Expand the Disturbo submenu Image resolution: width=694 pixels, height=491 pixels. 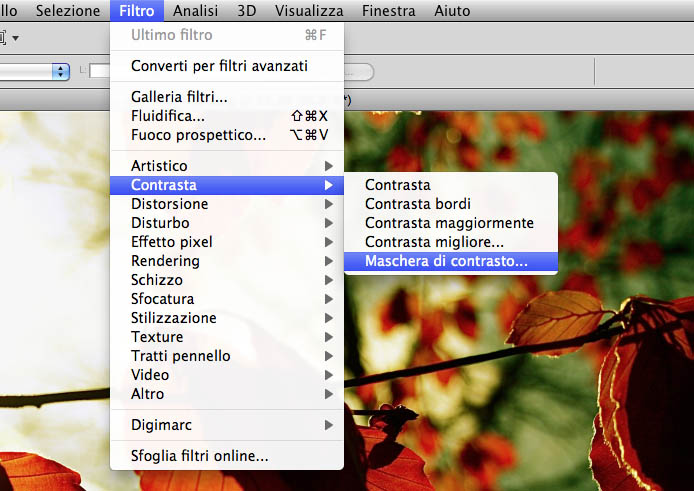(x=227, y=223)
